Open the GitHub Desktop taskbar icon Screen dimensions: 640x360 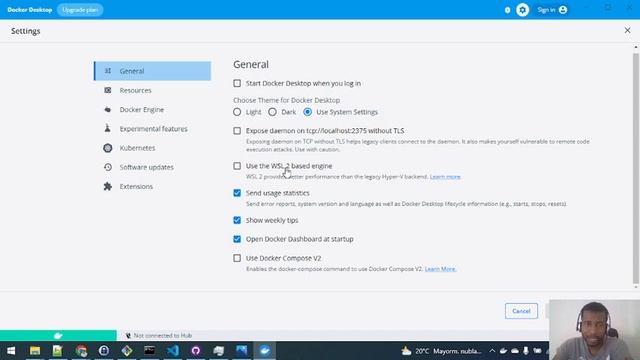coord(196,351)
